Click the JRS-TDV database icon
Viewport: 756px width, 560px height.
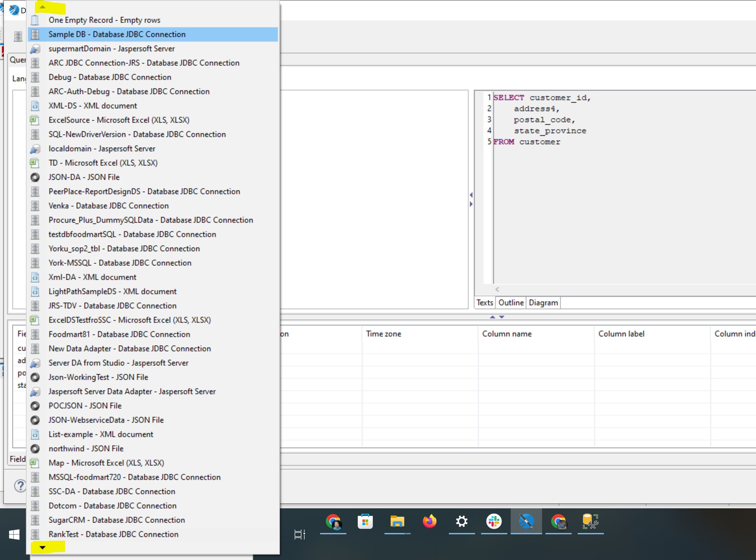pyautogui.click(x=35, y=306)
